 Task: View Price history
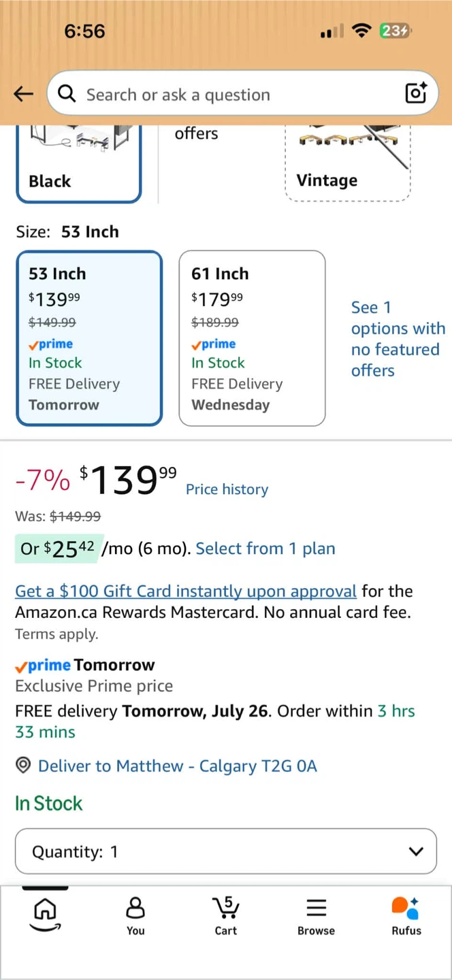pyautogui.click(x=227, y=489)
